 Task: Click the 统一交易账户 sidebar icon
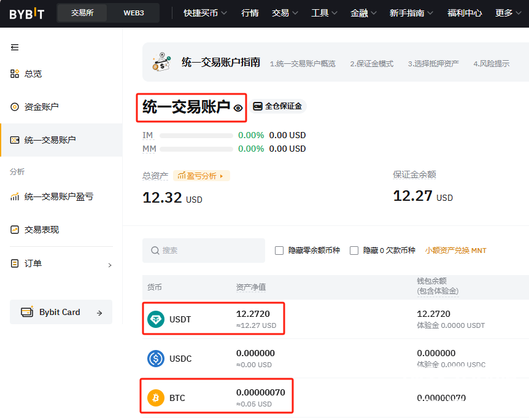[15, 140]
